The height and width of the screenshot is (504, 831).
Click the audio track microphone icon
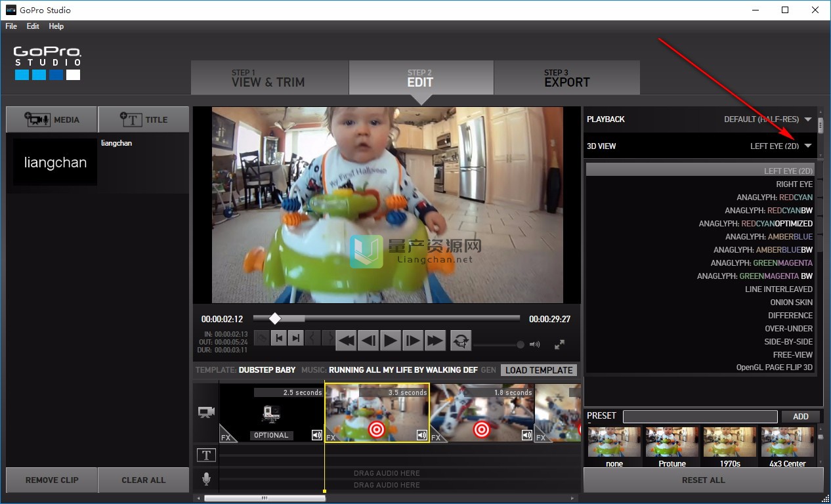206,479
